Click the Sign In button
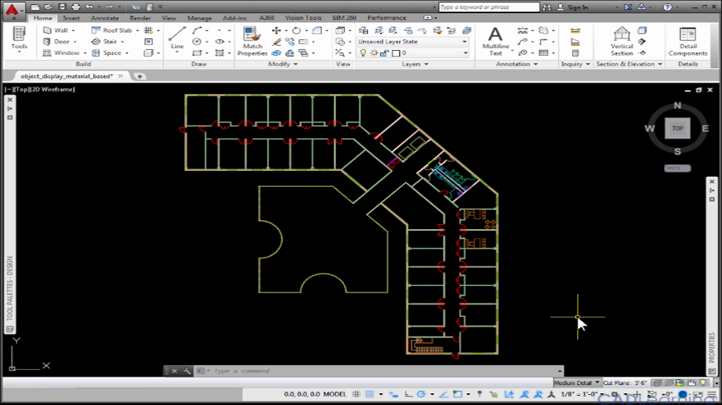 pyautogui.click(x=577, y=6)
